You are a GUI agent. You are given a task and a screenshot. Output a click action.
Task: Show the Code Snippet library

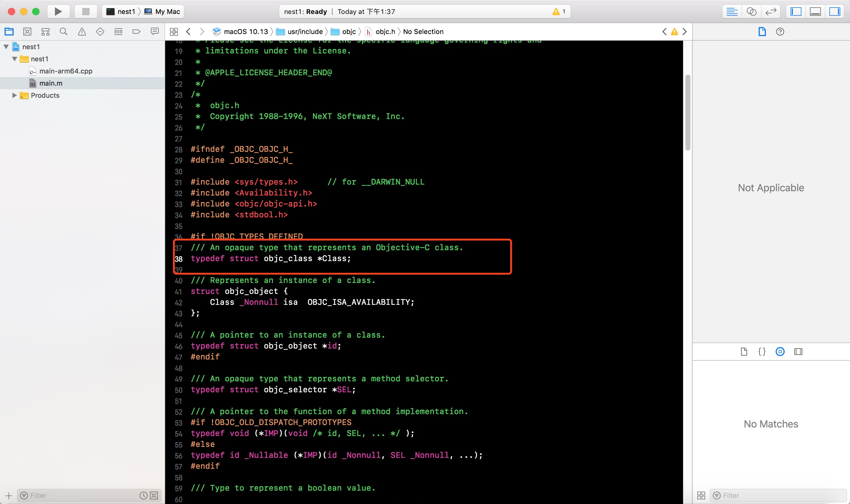click(762, 352)
